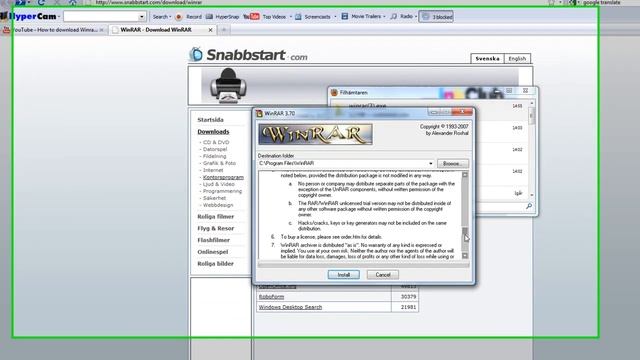Open the Screencasts toolbar item
The height and width of the screenshot is (360, 640).
pos(316,17)
